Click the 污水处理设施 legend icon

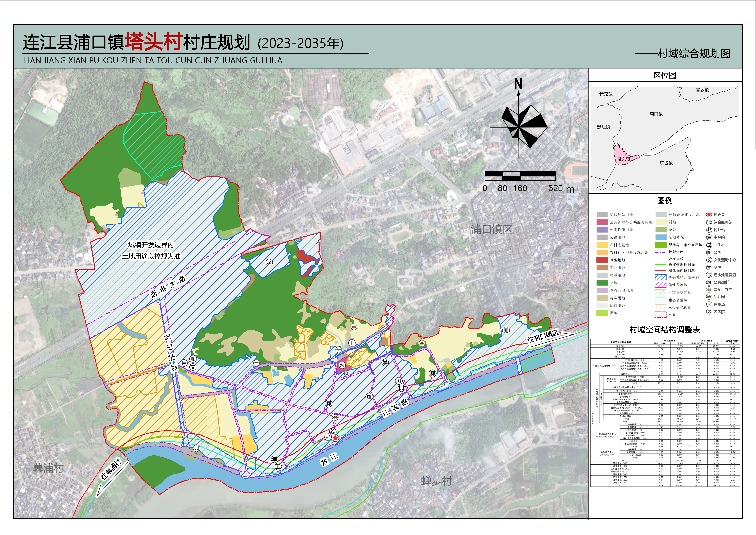[x=709, y=275]
